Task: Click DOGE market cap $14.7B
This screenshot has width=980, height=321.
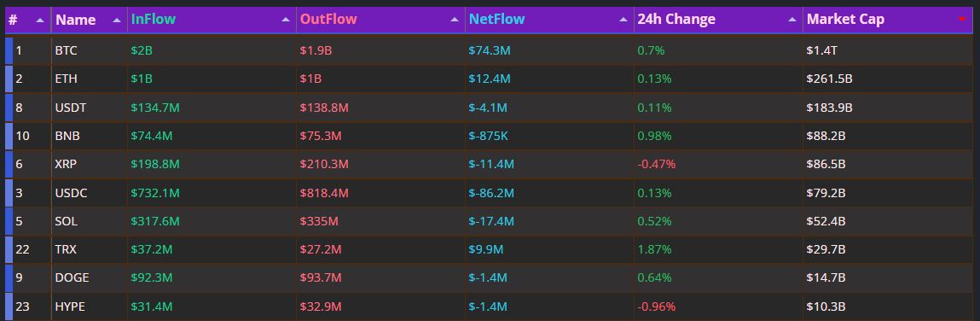Action: pos(826,277)
